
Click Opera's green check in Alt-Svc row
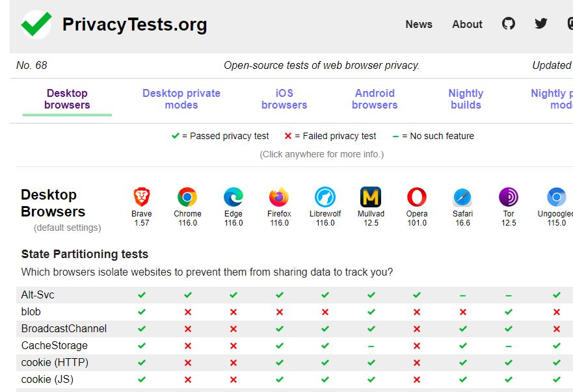coord(417,295)
